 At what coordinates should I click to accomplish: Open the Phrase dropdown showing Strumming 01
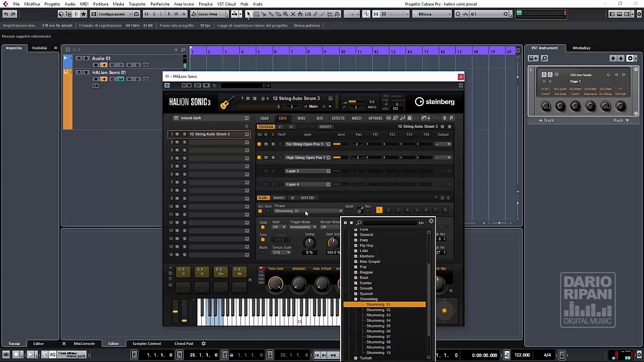pyautogui.click(x=308, y=211)
